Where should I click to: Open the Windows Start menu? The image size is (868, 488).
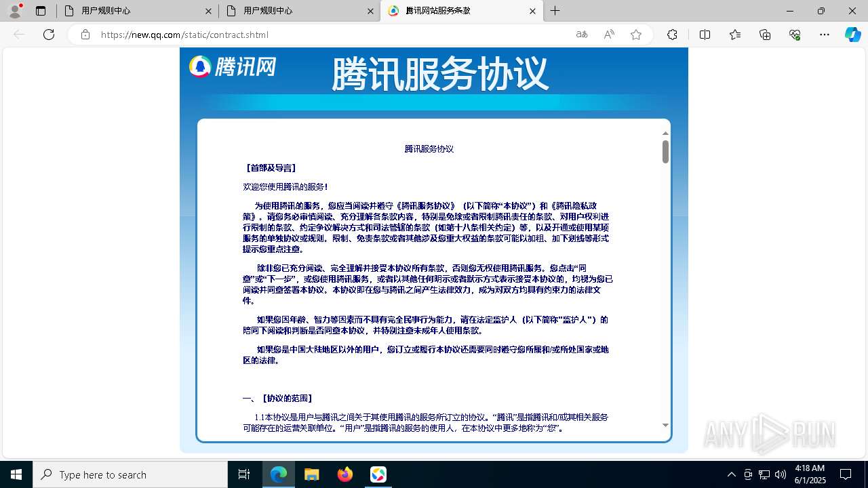(16, 474)
